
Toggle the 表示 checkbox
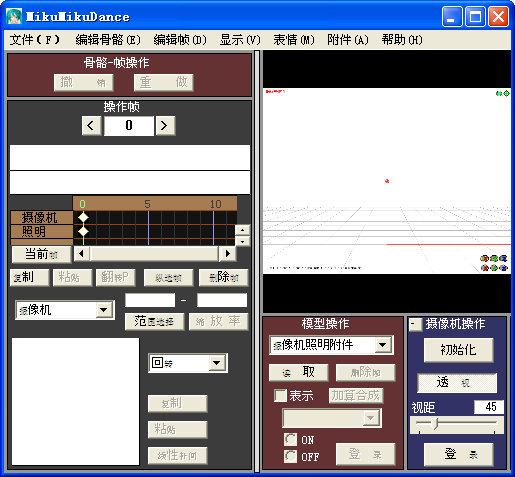click(x=280, y=395)
